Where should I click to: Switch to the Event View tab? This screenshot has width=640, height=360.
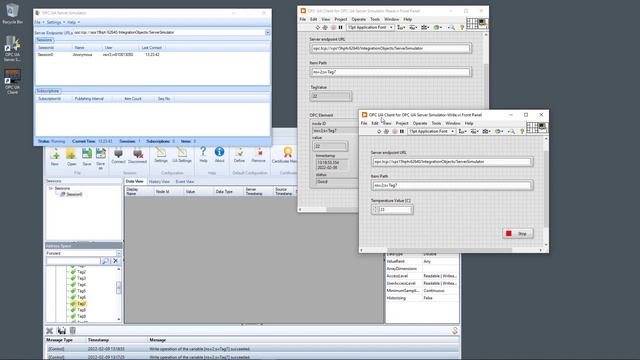point(184,182)
